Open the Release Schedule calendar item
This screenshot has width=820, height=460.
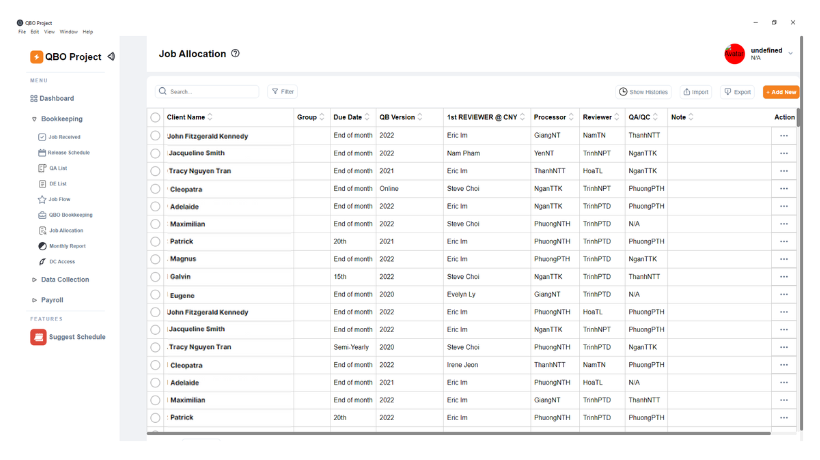[63, 152]
